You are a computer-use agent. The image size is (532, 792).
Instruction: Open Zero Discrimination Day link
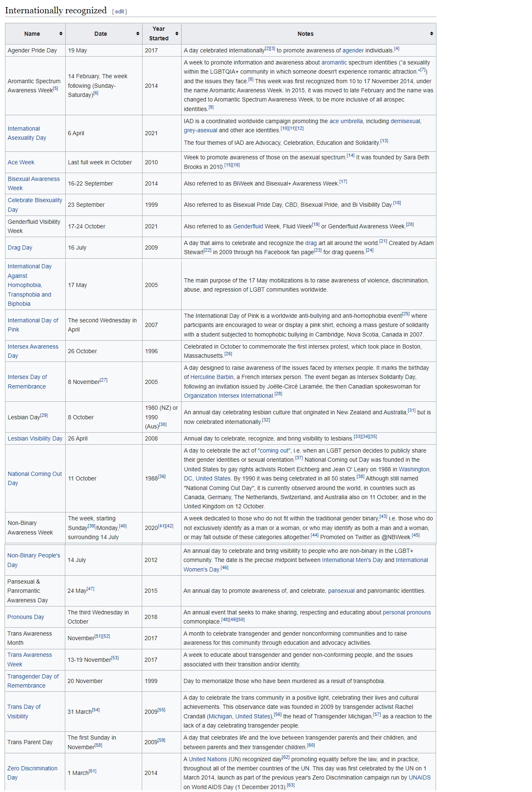pyautogui.click(x=32, y=773)
